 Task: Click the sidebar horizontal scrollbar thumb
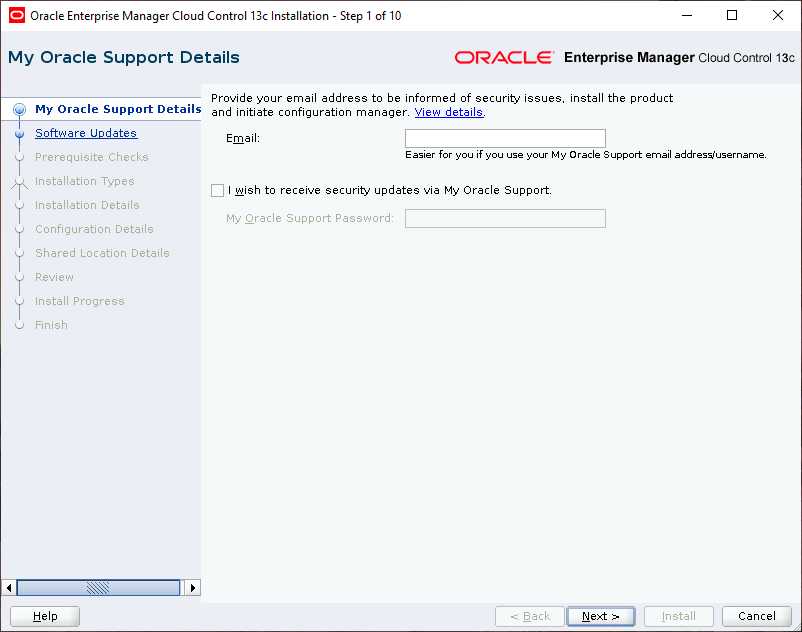(x=98, y=588)
